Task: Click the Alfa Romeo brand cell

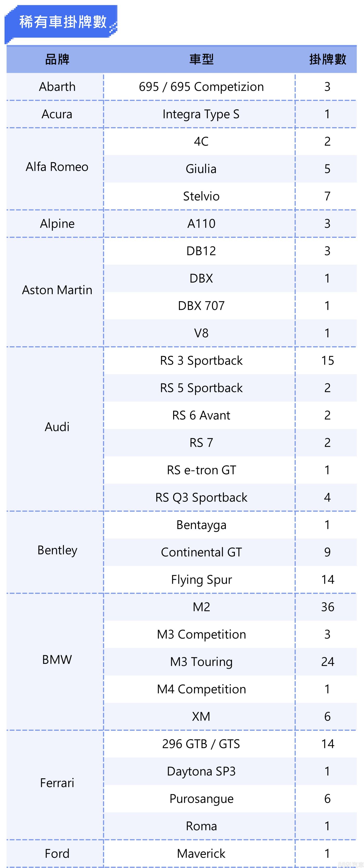Action: 57,167
